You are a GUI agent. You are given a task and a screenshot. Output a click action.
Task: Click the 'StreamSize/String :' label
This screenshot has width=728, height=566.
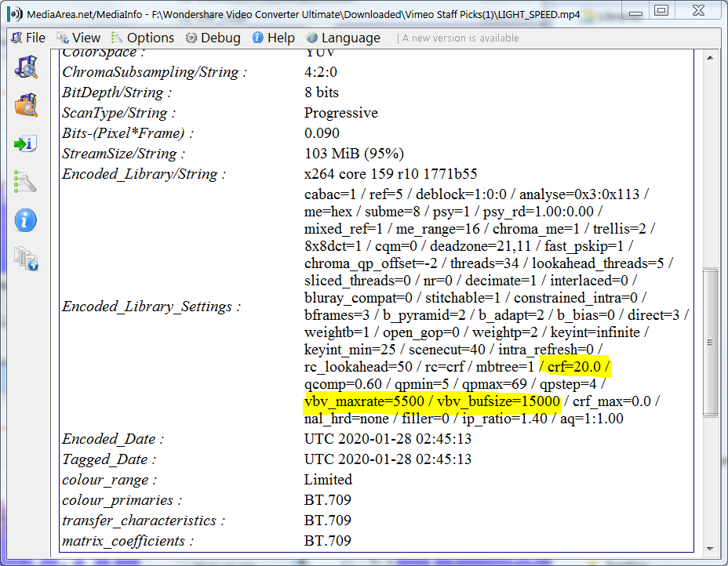tap(123, 154)
